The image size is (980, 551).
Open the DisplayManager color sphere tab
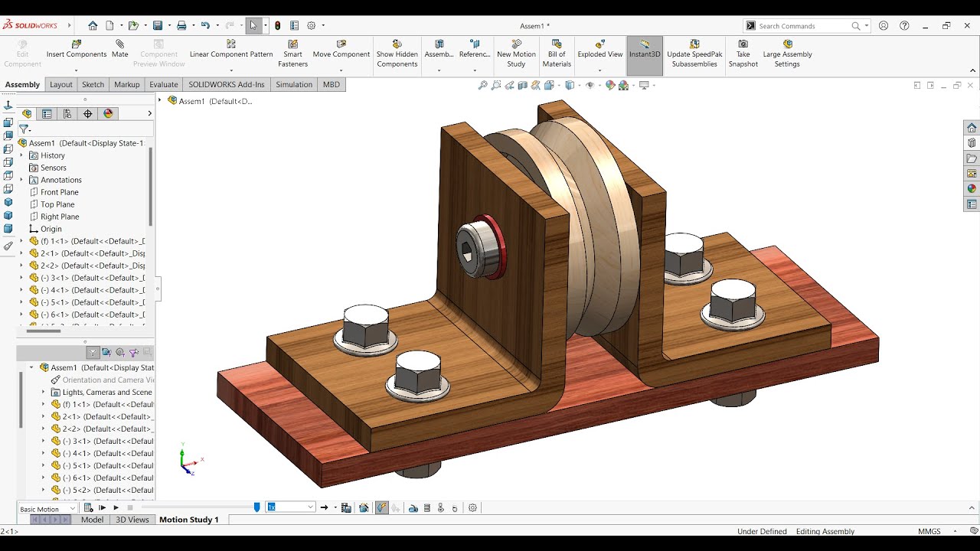pyautogui.click(x=108, y=113)
